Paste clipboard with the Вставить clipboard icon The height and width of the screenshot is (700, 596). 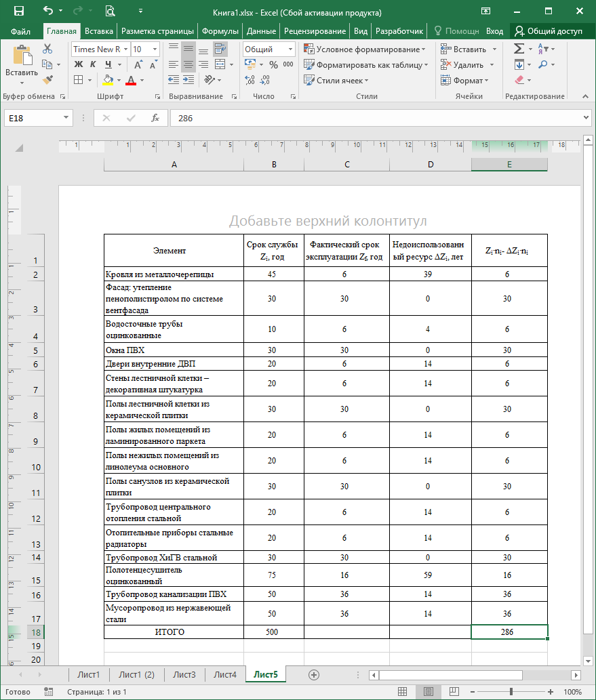(x=22, y=55)
